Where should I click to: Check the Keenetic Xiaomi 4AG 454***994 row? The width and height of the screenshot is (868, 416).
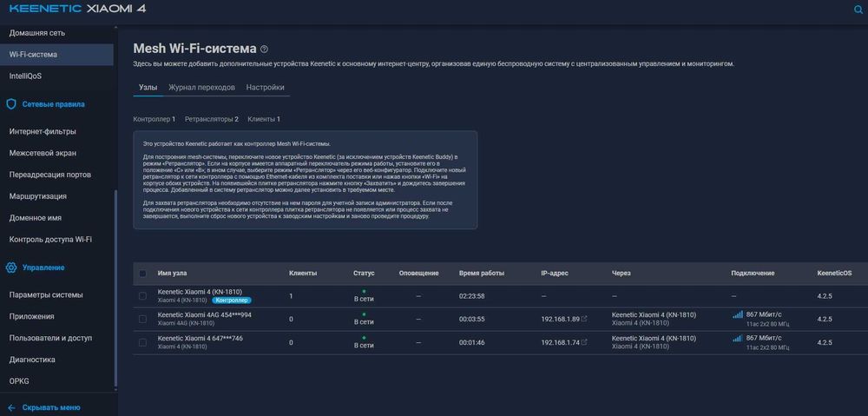143,319
